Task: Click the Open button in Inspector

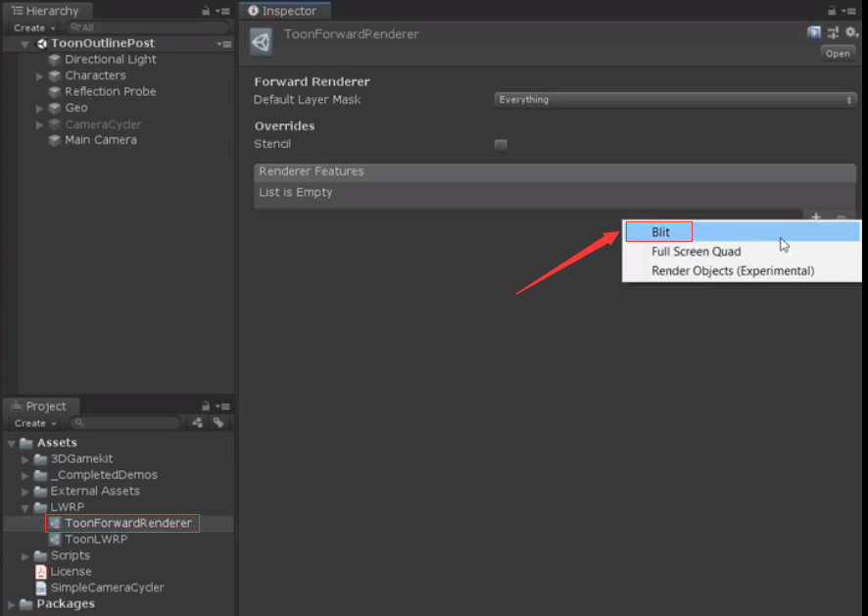Action: pos(838,54)
